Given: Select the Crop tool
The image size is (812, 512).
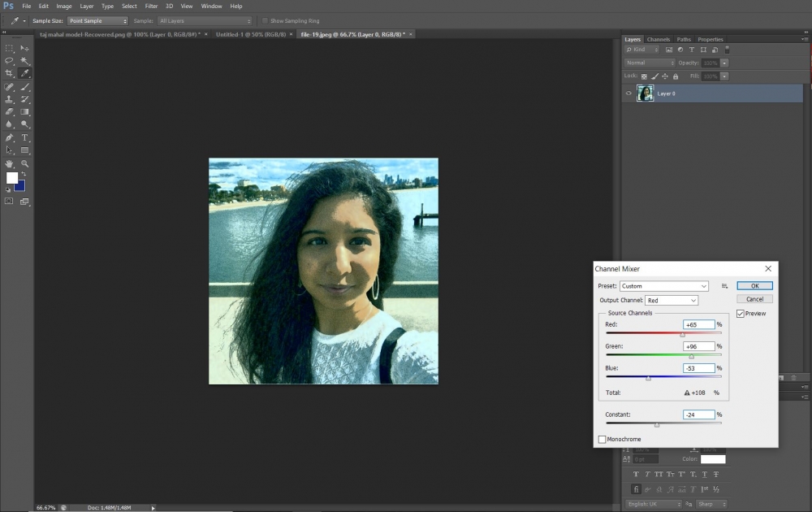Looking at the screenshot, I should (10, 73).
